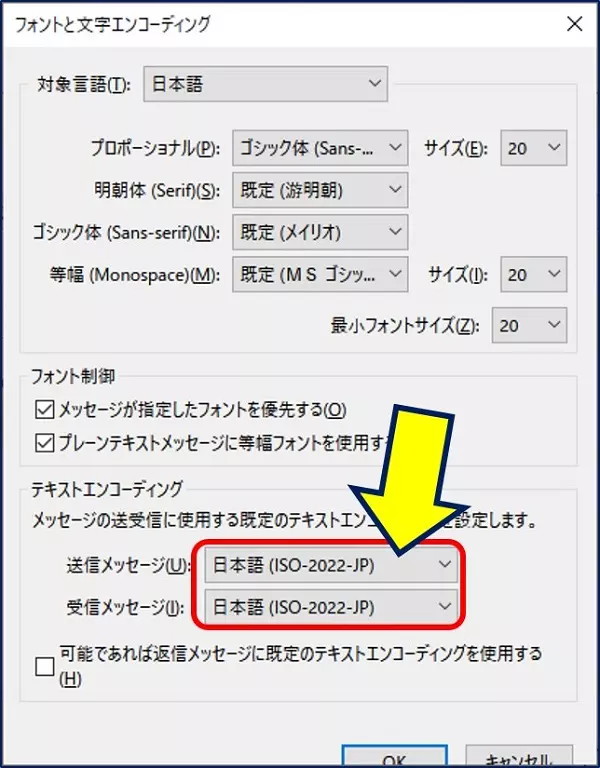Click the 送信メッセージ(U) label

tap(128, 566)
